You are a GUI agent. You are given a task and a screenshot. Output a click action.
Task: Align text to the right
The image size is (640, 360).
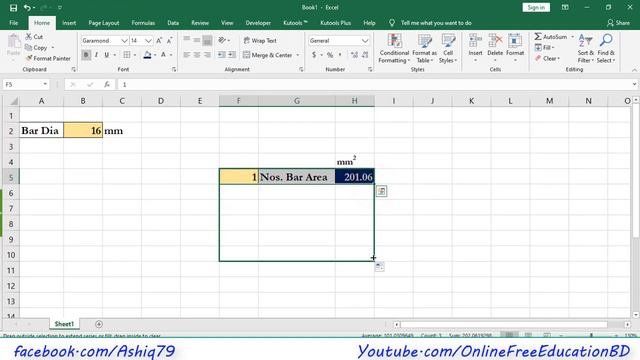207,55
